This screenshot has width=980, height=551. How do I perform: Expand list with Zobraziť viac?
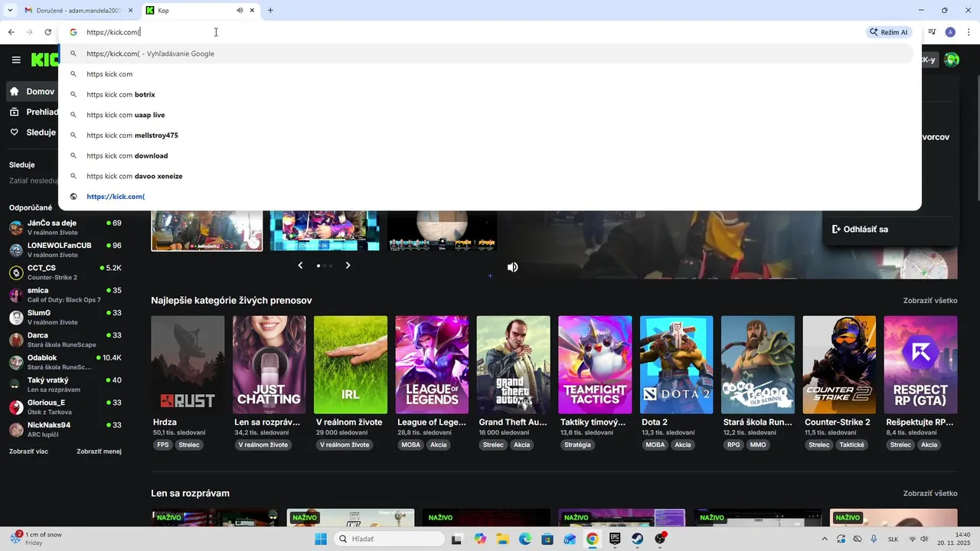29,452
